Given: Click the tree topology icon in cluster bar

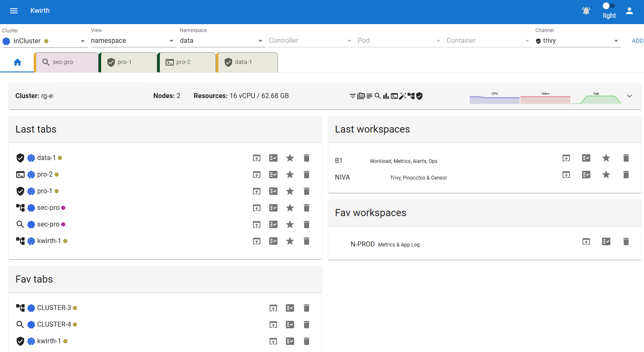Looking at the screenshot, I should click(x=411, y=96).
